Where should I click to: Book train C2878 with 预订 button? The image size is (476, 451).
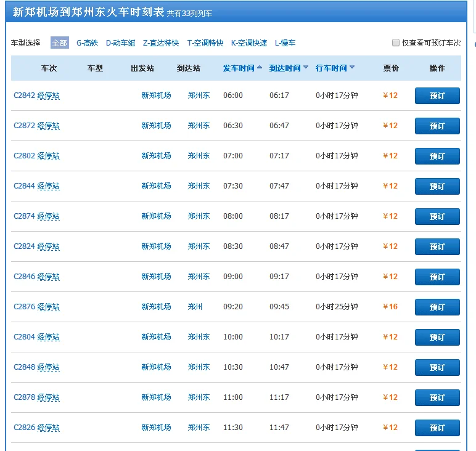437,397
